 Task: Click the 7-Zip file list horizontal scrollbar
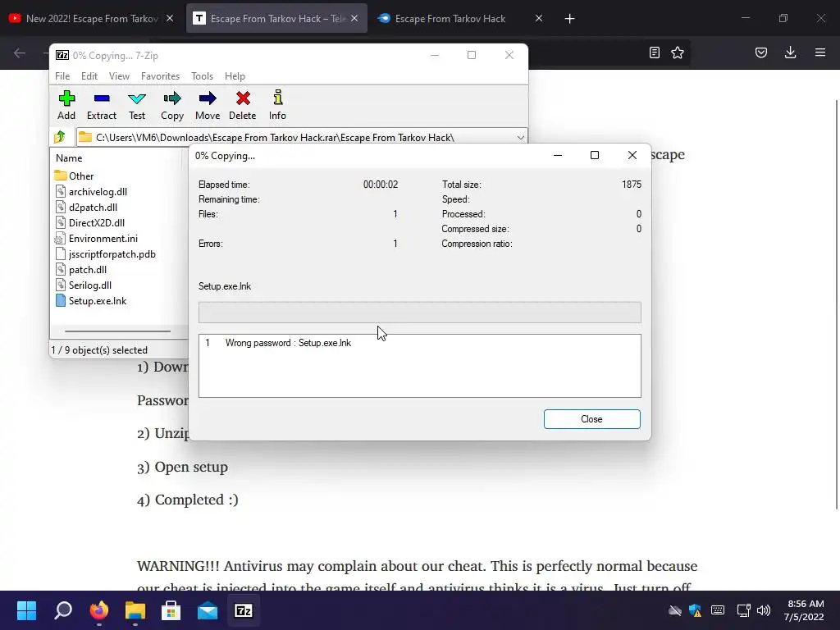click(118, 331)
